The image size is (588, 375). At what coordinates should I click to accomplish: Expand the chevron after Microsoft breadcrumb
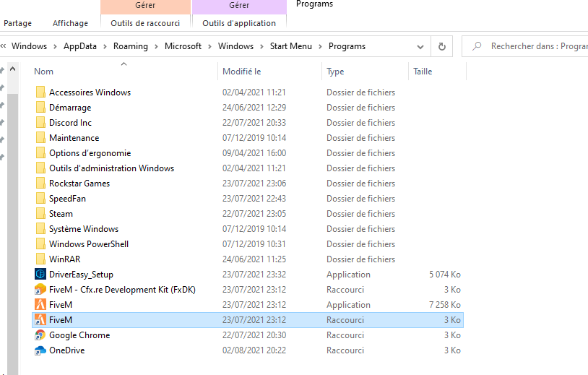(x=209, y=46)
